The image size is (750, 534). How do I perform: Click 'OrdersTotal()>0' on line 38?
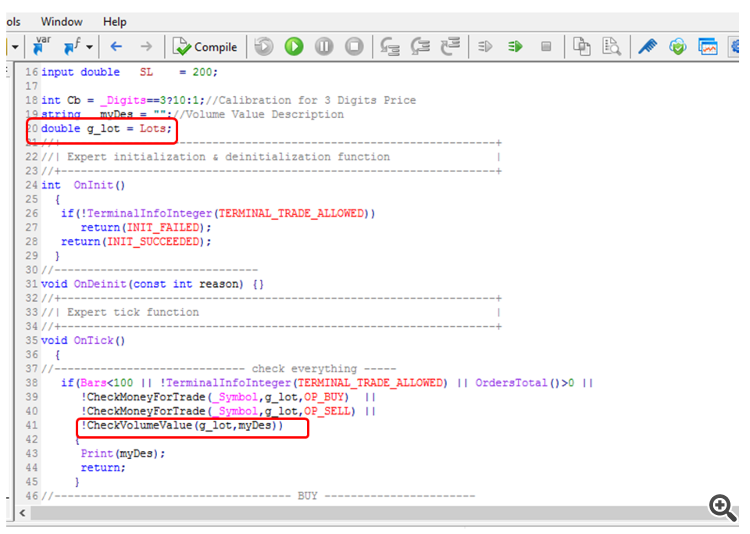524,383
